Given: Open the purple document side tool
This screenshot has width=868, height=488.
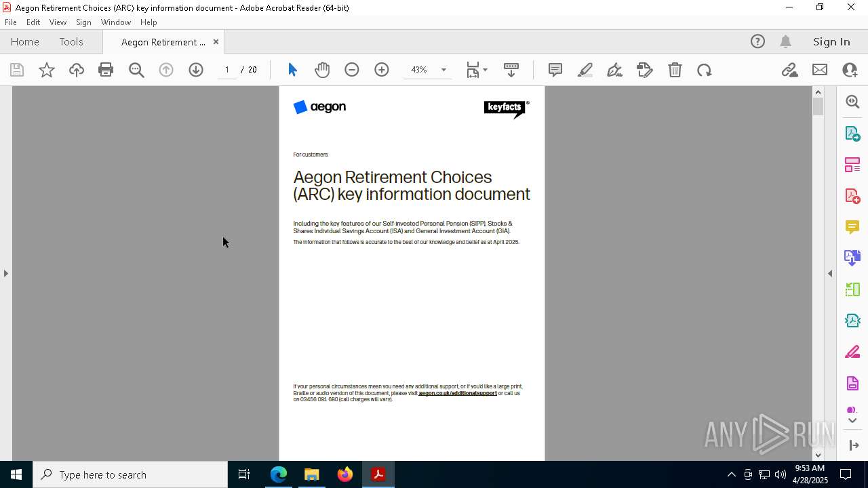Looking at the screenshot, I should [x=852, y=383].
